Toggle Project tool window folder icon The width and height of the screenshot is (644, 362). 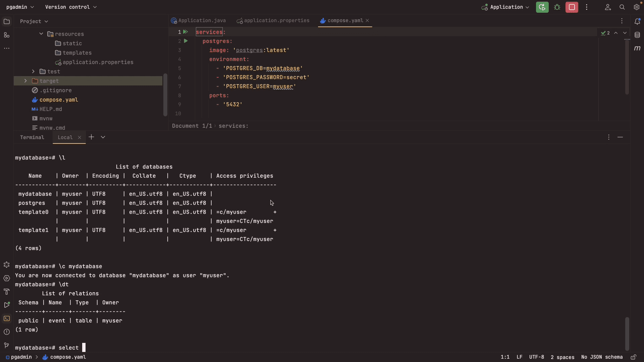click(x=7, y=21)
